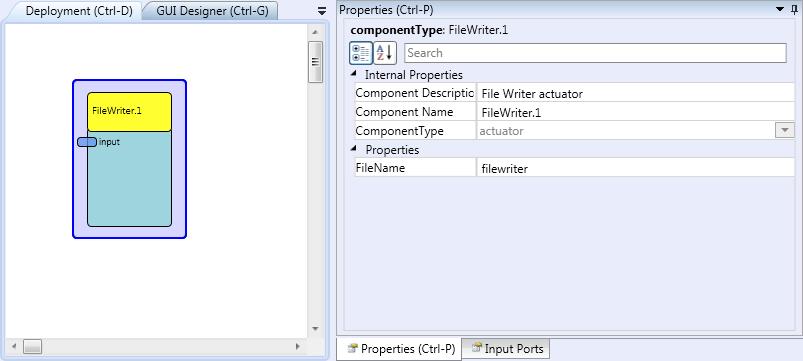This screenshot has height=361, width=803.
Task: Select the FileWriter.1 component block header
Action: point(130,112)
